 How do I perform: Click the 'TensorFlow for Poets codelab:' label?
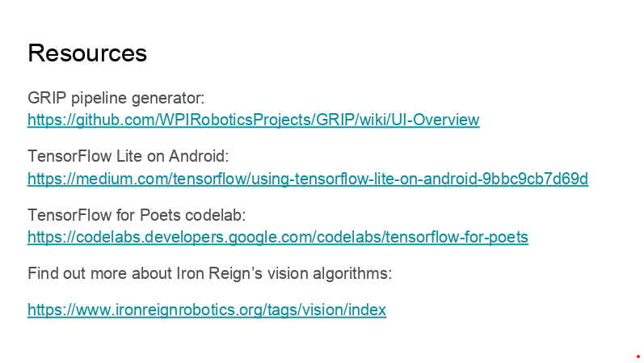pyautogui.click(x=137, y=215)
